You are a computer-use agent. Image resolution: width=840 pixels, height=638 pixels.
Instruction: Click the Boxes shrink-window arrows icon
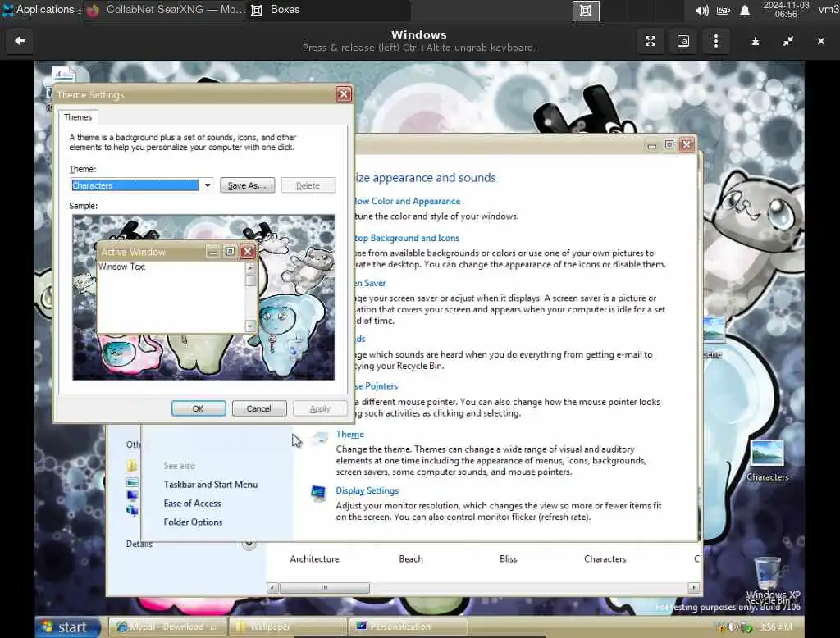pos(788,41)
